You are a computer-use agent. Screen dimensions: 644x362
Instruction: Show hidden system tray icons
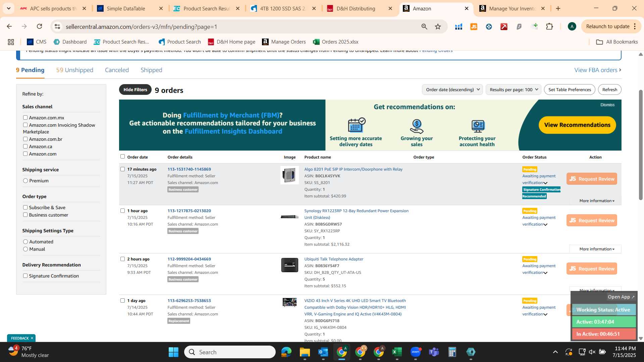pos(555,352)
